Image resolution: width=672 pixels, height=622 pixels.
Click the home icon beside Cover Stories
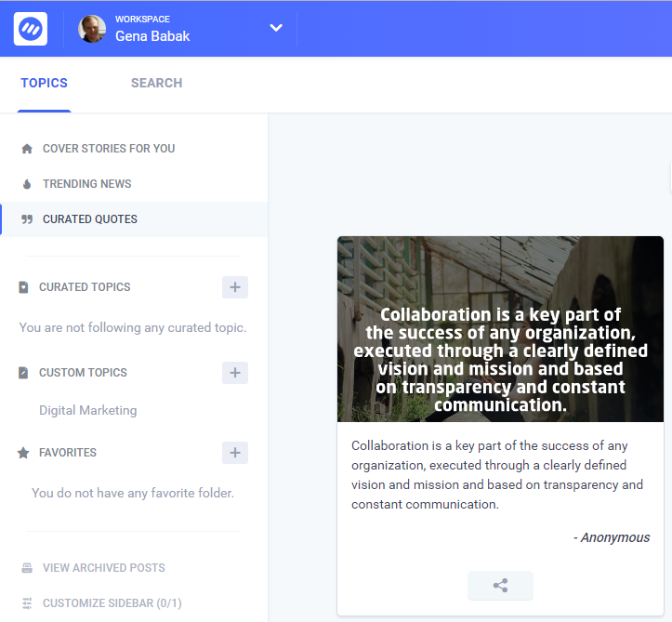pyautogui.click(x=27, y=149)
